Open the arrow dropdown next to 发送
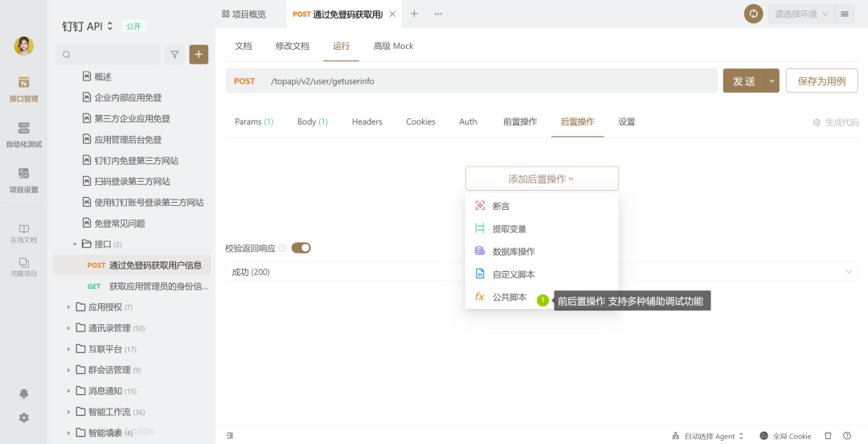Screen dimensions: 868x444 772,81
